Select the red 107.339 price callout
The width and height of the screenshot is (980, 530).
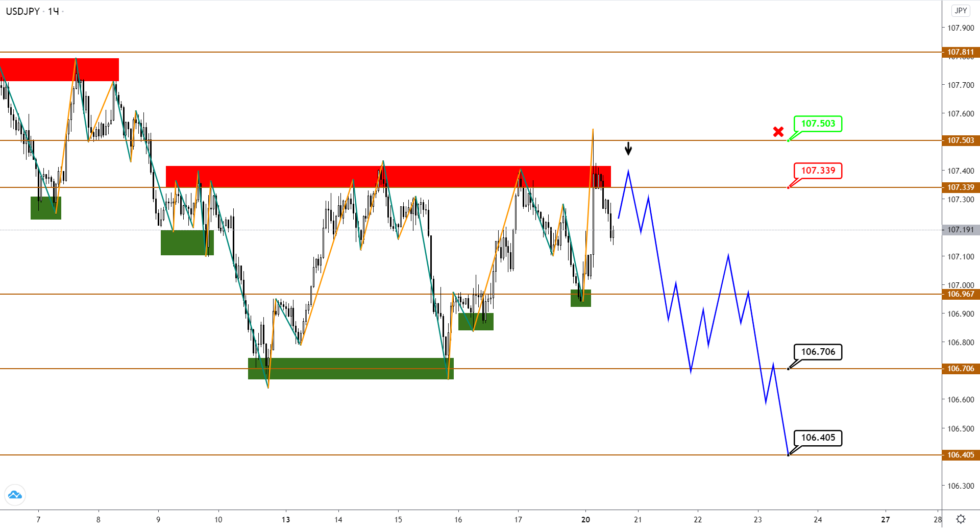coord(818,171)
